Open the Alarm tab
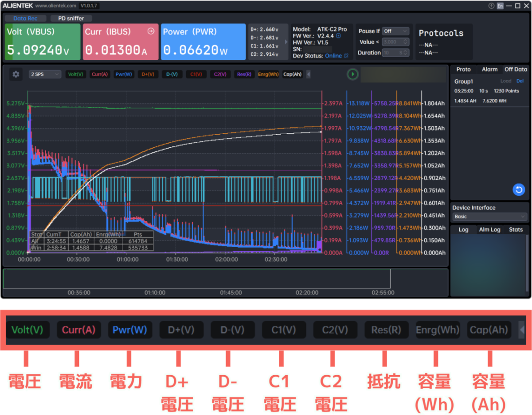Viewport: 532px width, 415px height. click(x=490, y=69)
